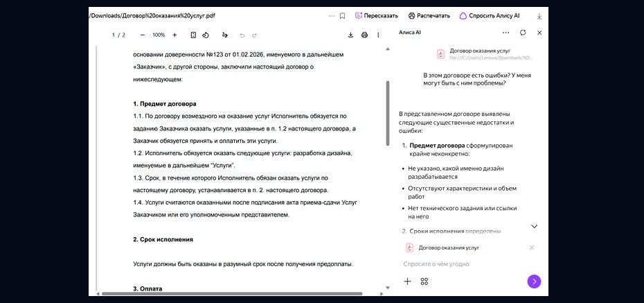Click bullet Нет технического задания
Viewport: 644px width, 303px height.
coord(462,212)
